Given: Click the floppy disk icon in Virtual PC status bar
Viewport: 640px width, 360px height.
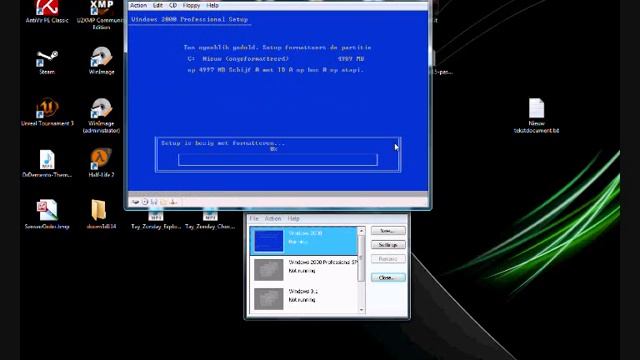Looking at the screenshot, I should 154,202.
